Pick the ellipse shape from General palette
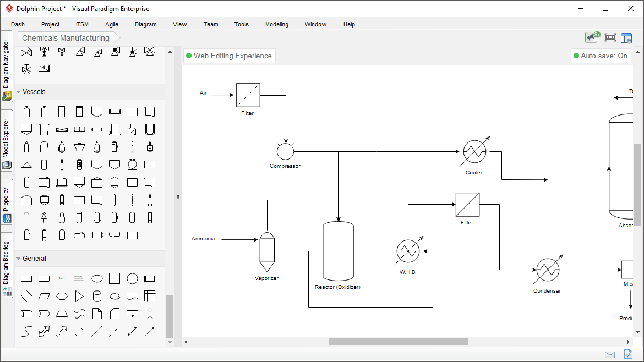 (97, 279)
